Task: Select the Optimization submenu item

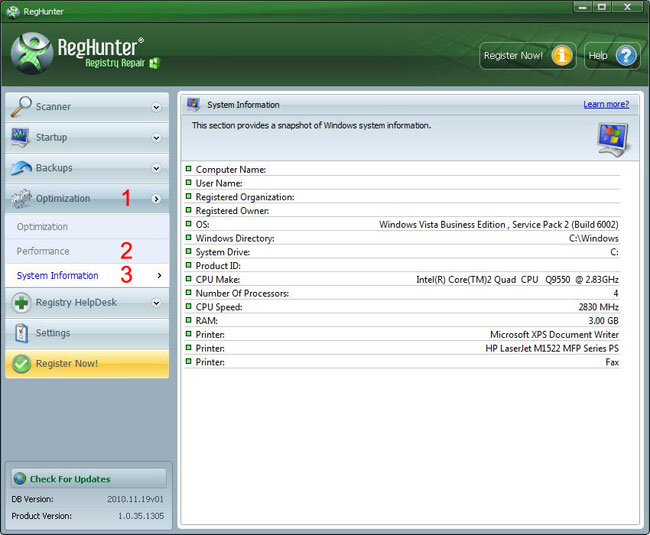Action: tap(43, 227)
